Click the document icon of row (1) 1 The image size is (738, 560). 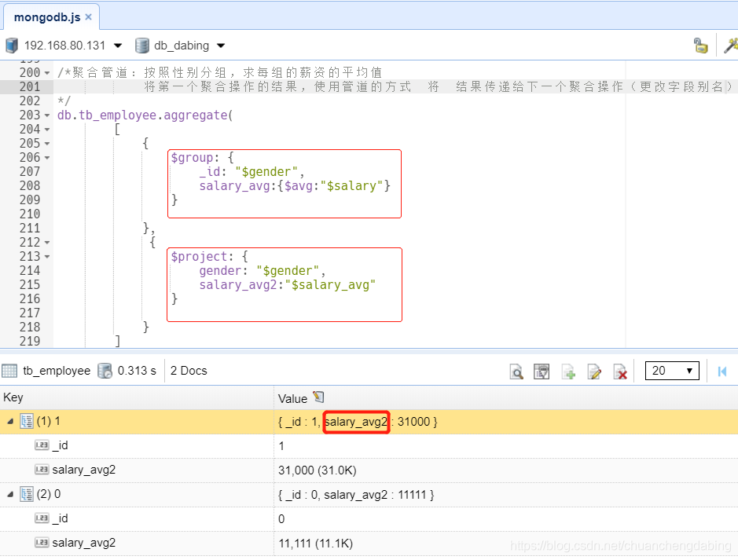click(27, 421)
